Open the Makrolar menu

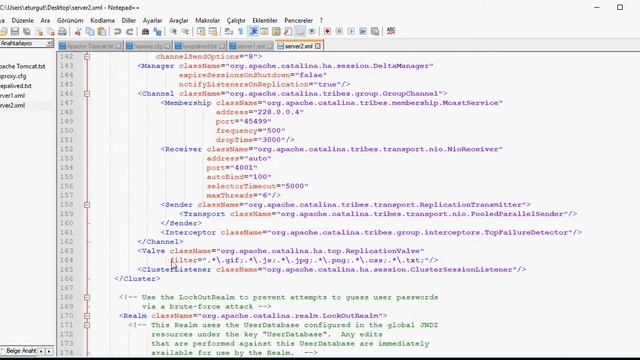click(x=207, y=20)
